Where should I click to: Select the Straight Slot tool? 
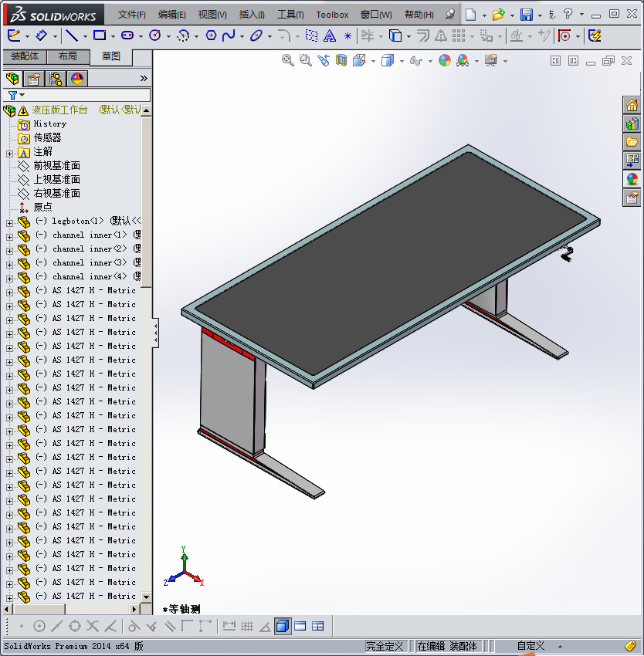pos(127,36)
